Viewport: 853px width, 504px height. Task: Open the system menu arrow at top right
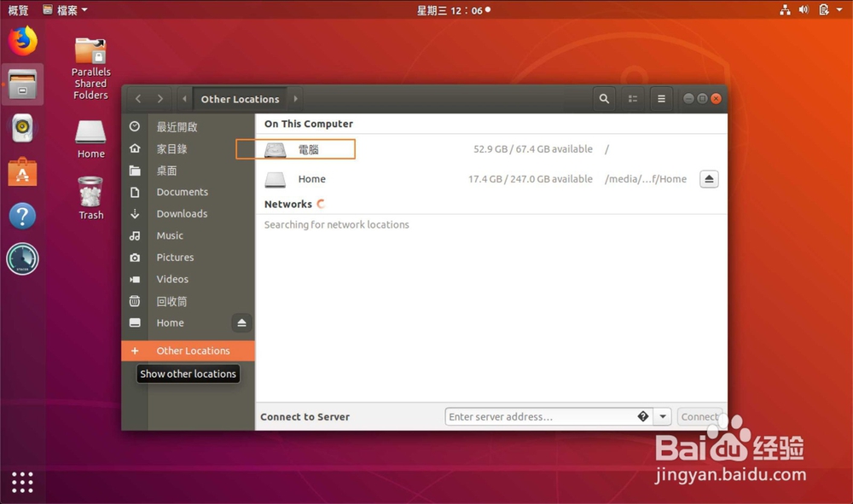(839, 9)
